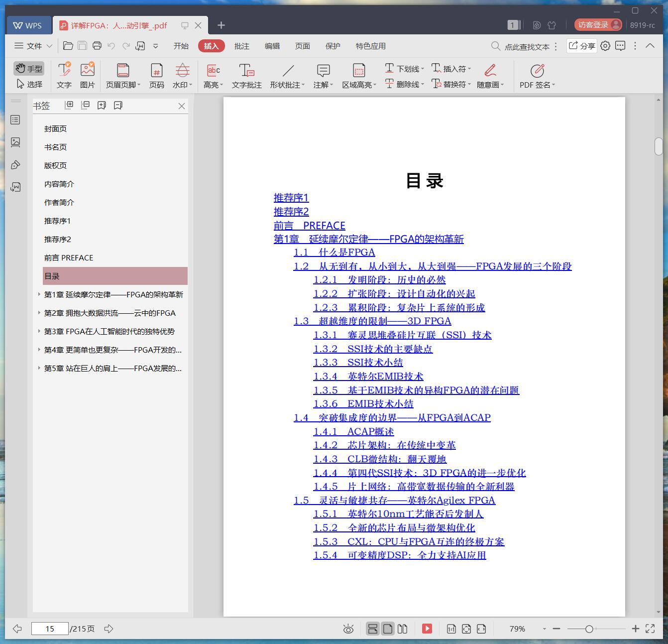Click the comment bubble icon near settings
Screen dimensions: 668x644
620,46
